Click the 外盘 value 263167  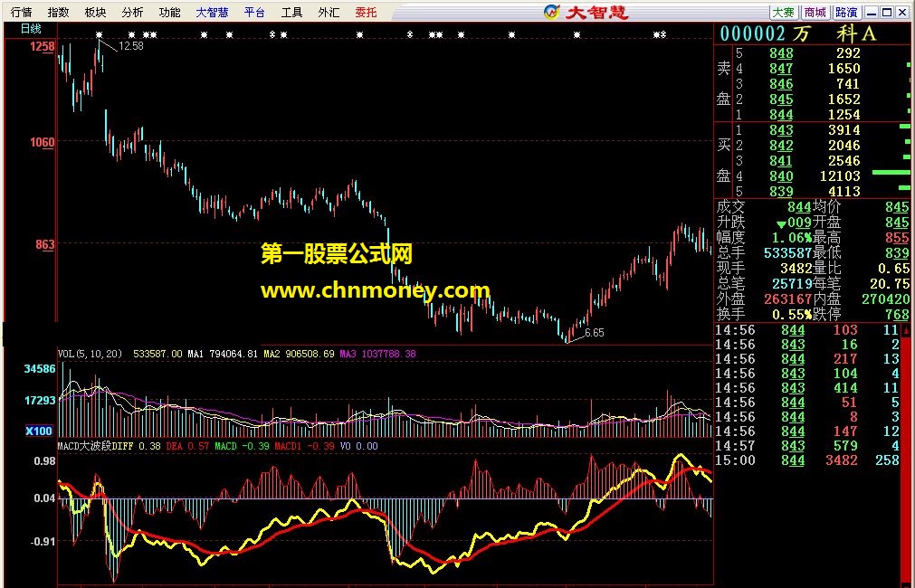click(x=787, y=299)
